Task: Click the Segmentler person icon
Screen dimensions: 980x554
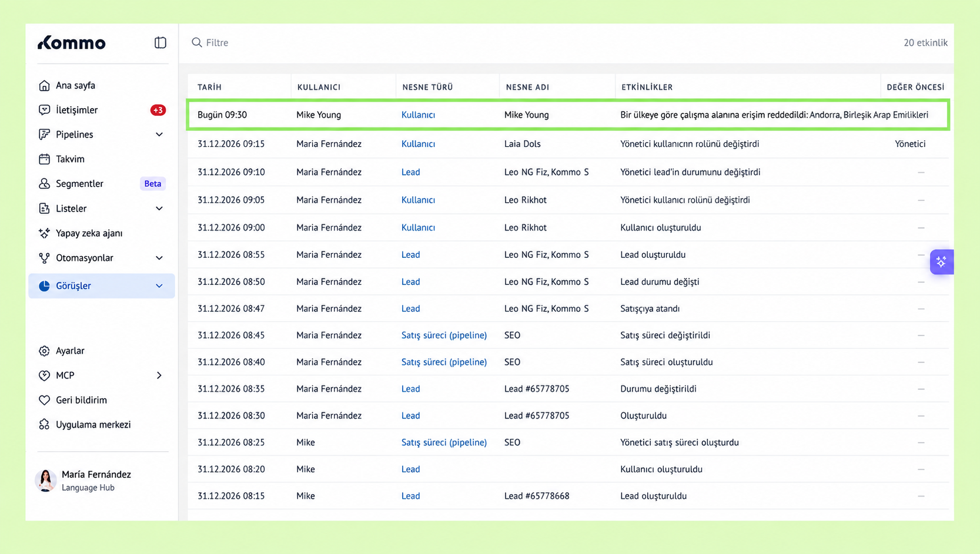Action: pyautogui.click(x=44, y=184)
